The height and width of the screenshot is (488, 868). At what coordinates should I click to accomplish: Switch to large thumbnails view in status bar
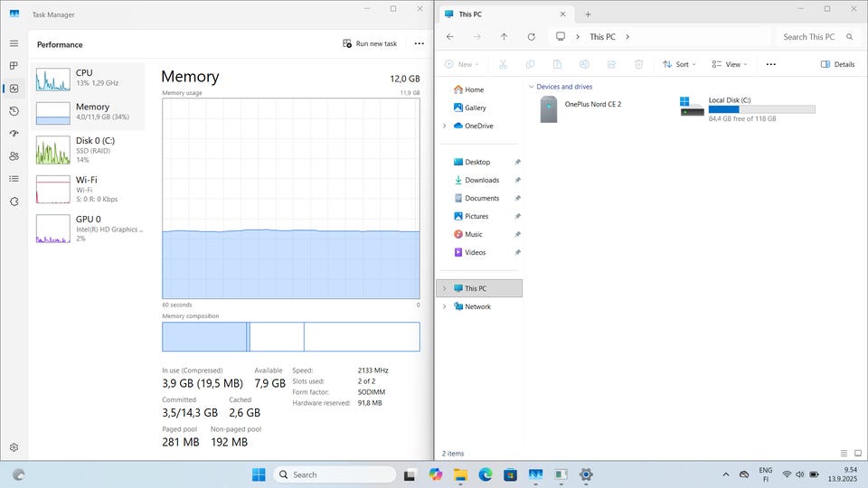pos(857,453)
